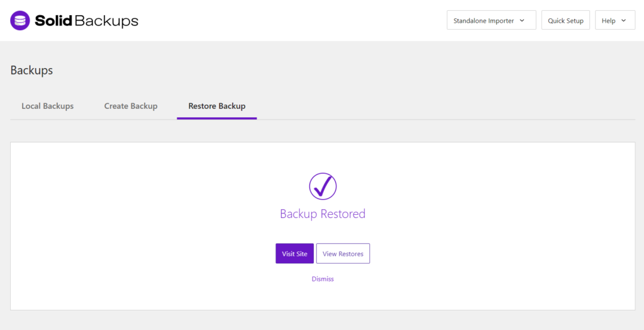Click the chevron arrow beside Standalone Importer
Image resolution: width=644 pixels, height=330 pixels.
[x=522, y=21]
